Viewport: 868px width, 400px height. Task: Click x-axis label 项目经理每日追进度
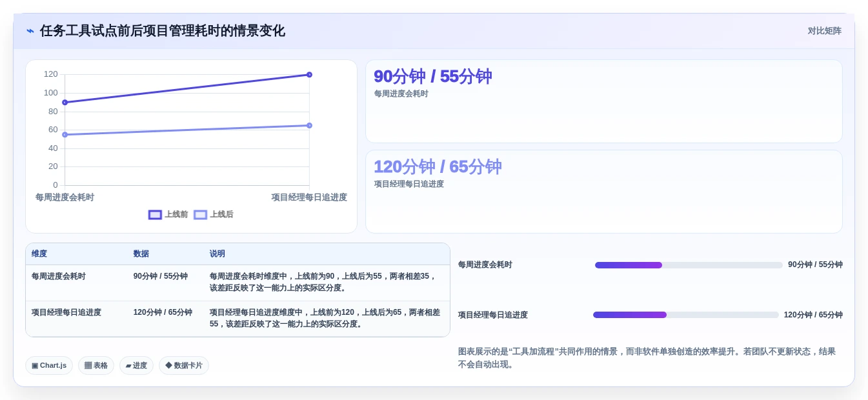click(309, 197)
